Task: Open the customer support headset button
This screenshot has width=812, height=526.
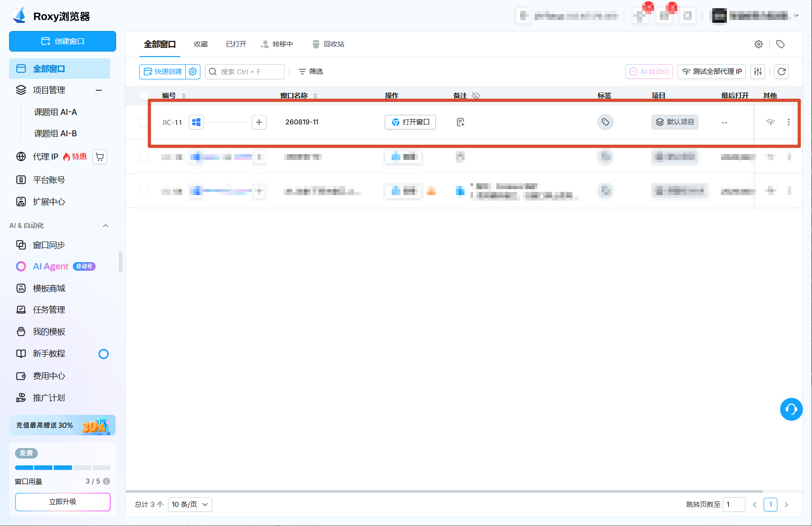Action: click(x=792, y=409)
